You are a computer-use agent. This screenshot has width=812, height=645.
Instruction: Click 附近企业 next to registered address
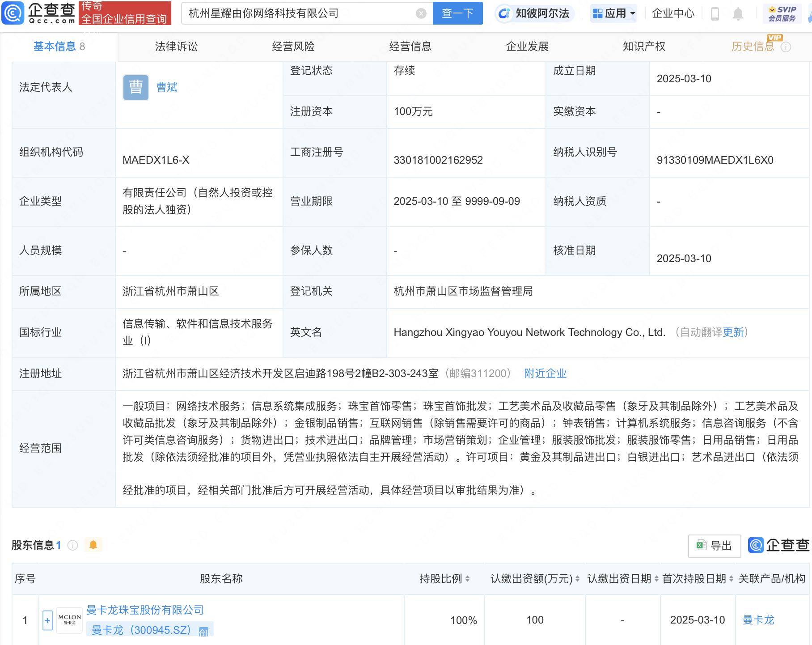tap(545, 373)
